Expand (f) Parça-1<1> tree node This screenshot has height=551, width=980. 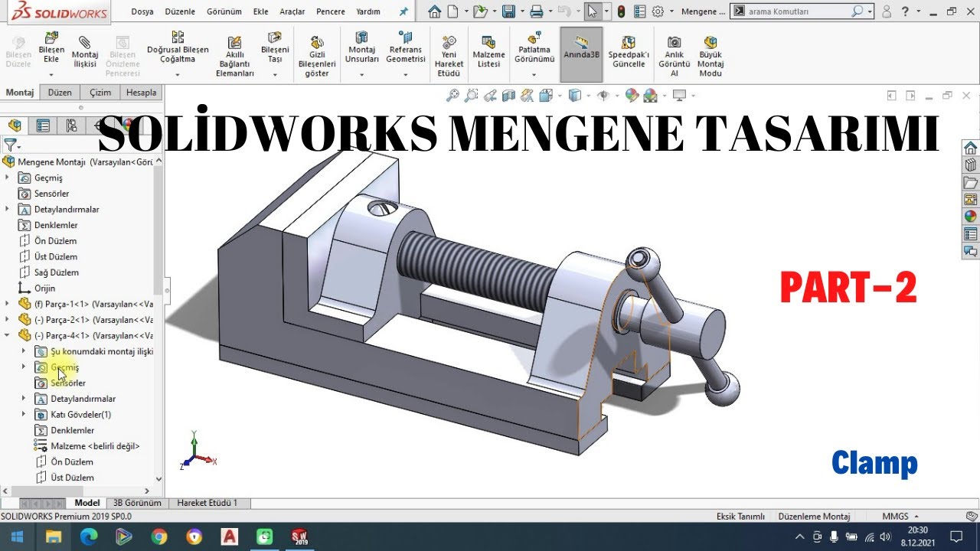7,304
